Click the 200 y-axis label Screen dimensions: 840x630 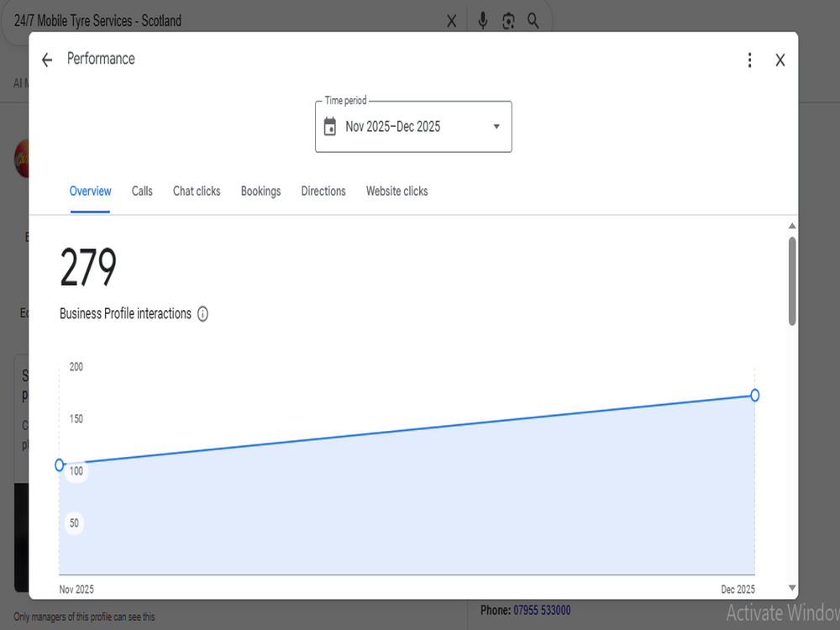76,367
